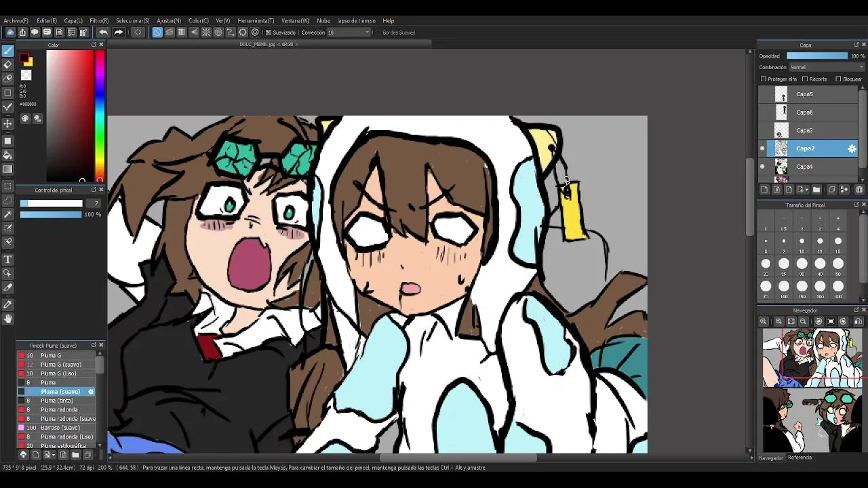The width and height of the screenshot is (868, 488).
Task: Enable the concentric circle snap guide
Action: (x=218, y=32)
